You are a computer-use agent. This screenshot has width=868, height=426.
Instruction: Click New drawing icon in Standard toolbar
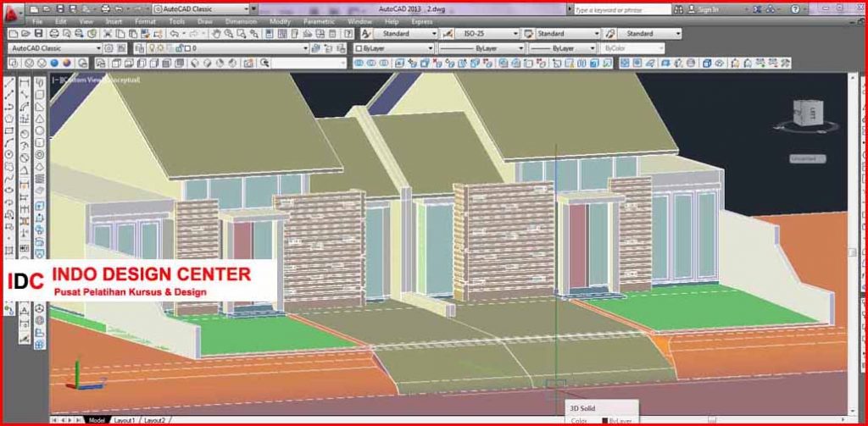13,34
